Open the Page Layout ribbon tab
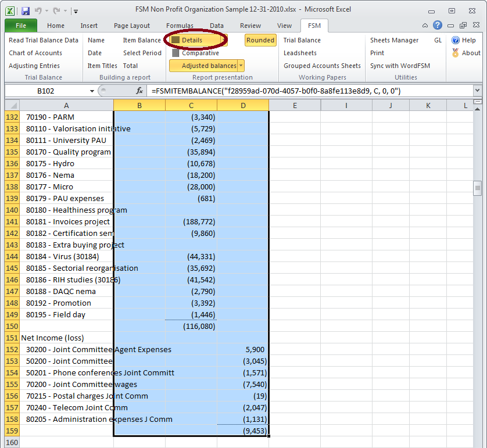The width and height of the screenshot is (487, 448). pos(132,26)
